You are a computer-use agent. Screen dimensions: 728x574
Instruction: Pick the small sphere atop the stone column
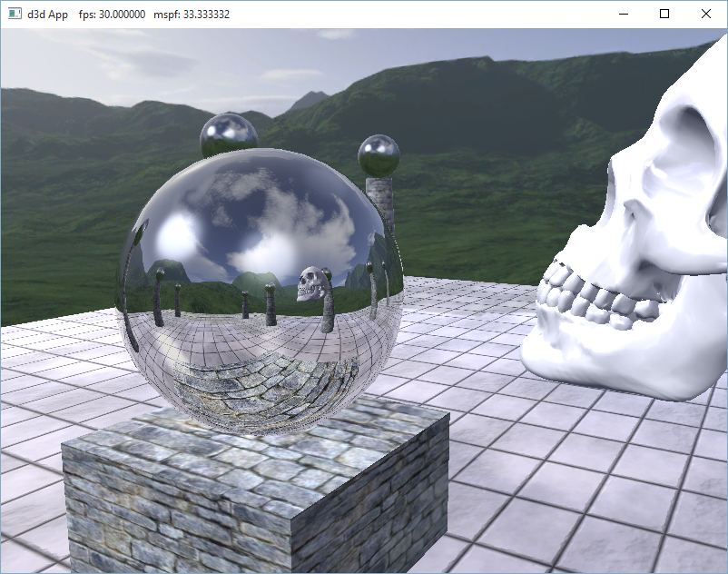(379, 155)
